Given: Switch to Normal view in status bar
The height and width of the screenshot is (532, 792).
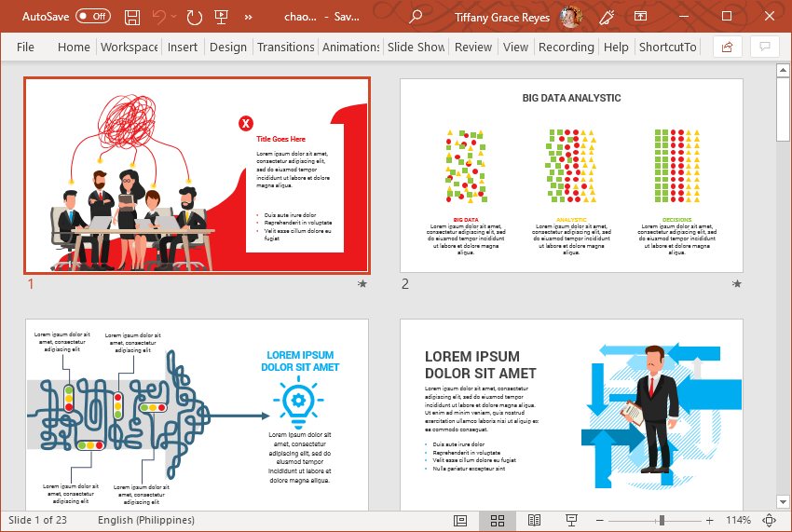Looking at the screenshot, I should pyautogui.click(x=460, y=520).
